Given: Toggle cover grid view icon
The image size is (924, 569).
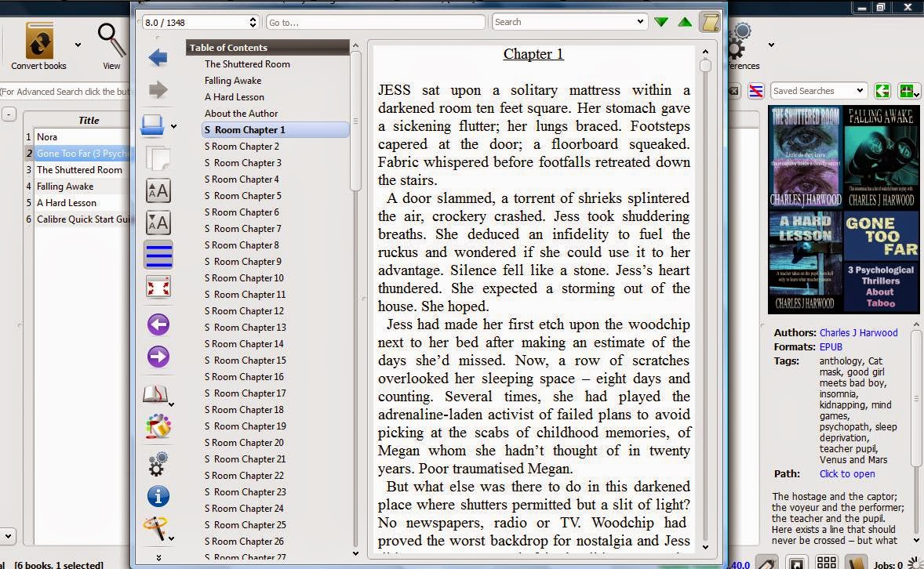Looking at the screenshot, I should click(x=826, y=563).
